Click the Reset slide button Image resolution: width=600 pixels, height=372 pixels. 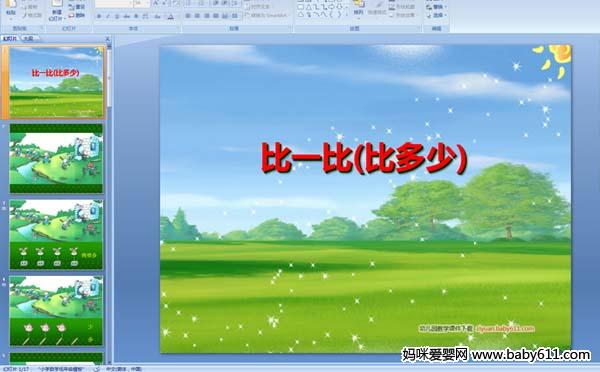[x=77, y=7]
